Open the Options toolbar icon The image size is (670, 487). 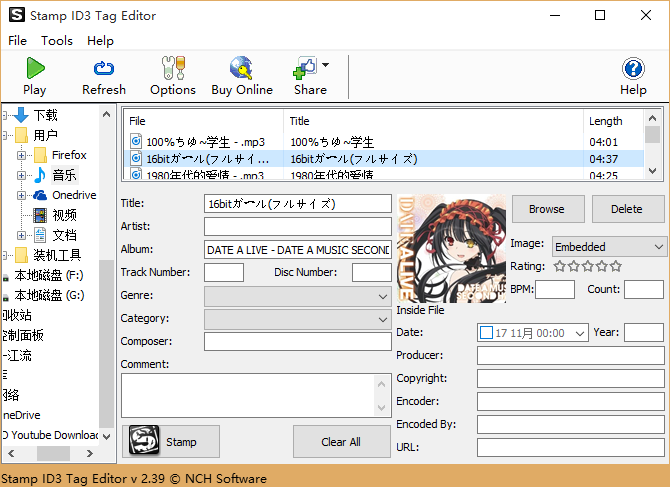[x=173, y=69]
